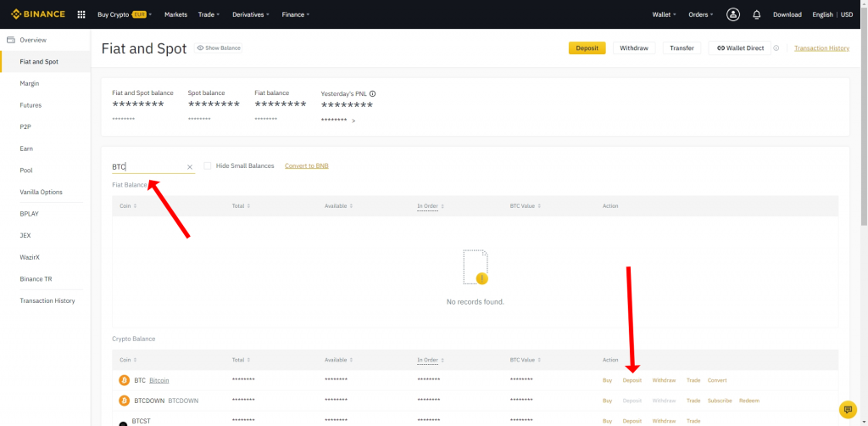
Task: Open the chat support bubble icon
Action: click(x=848, y=409)
